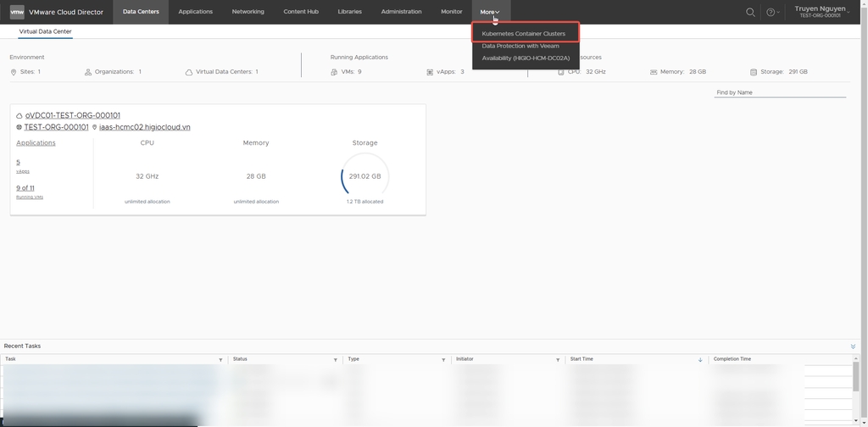This screenshot has height=427, width=868.
Task: Open the search magnifier icon
Action: coord(750,12)
